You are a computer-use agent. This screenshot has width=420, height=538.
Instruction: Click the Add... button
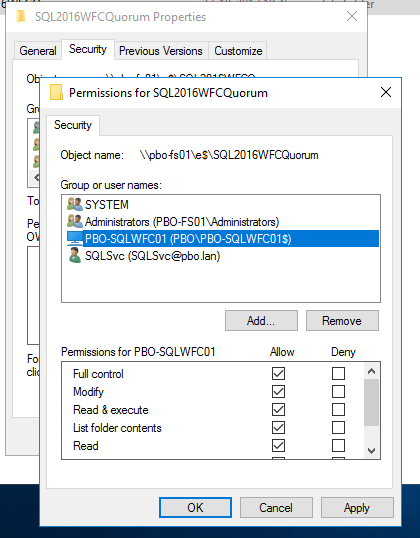tap(261, 321)
